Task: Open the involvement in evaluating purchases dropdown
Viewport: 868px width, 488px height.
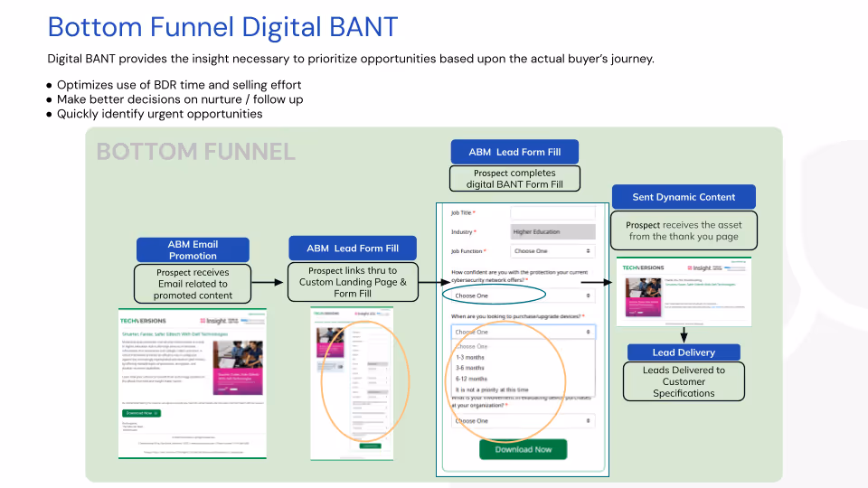Action: [x=523, y=421]
